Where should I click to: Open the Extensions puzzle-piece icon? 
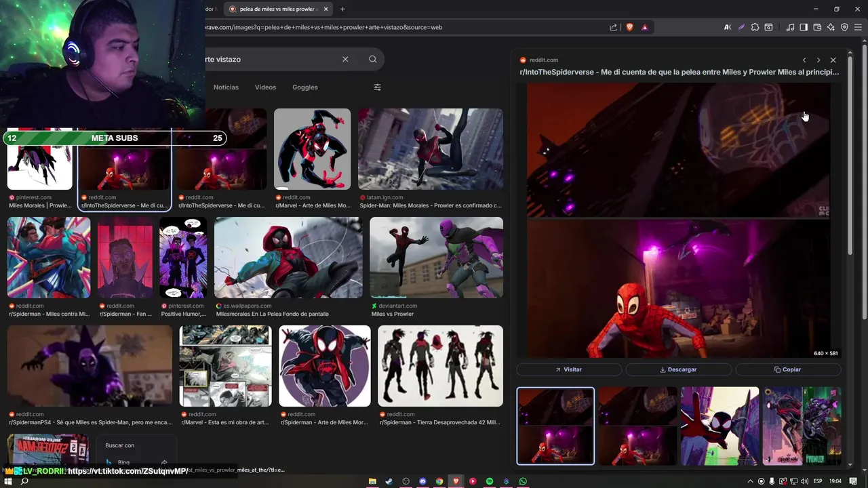tap(755, 27)
